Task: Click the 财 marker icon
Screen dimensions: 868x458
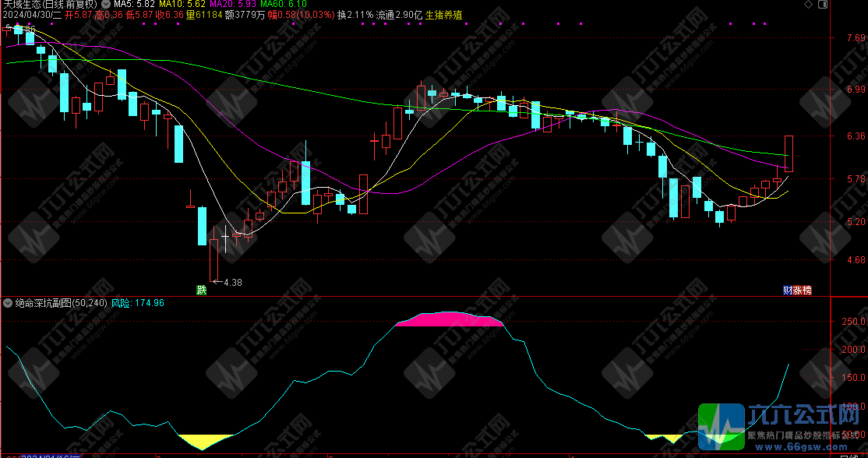Action: point(787,290)
